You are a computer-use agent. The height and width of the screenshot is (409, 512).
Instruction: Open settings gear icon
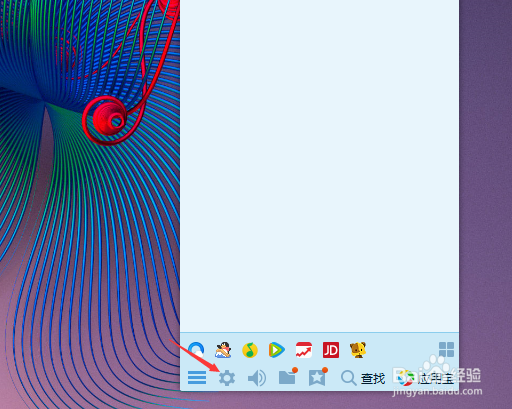[x=227, y=378]
